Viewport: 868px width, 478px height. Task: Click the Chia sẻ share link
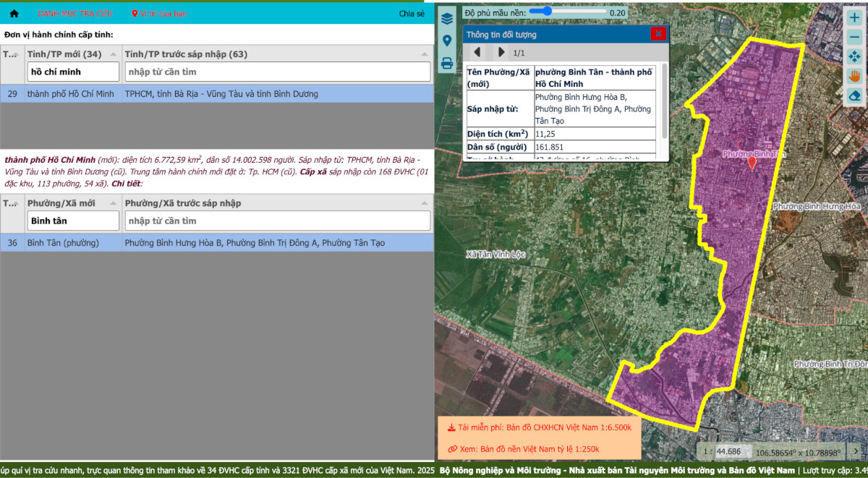coord(412,14)
